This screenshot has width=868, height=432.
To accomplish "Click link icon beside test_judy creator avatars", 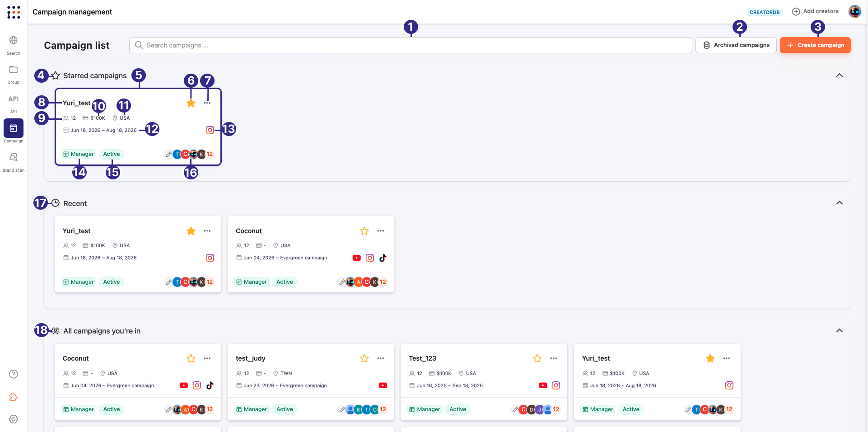I will (x=342, y=409).
